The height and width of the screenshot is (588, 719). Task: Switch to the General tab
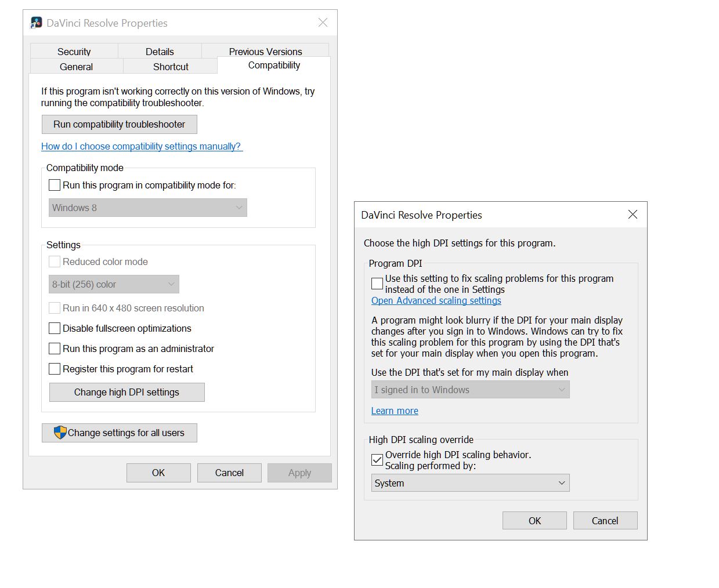(76, 66)
